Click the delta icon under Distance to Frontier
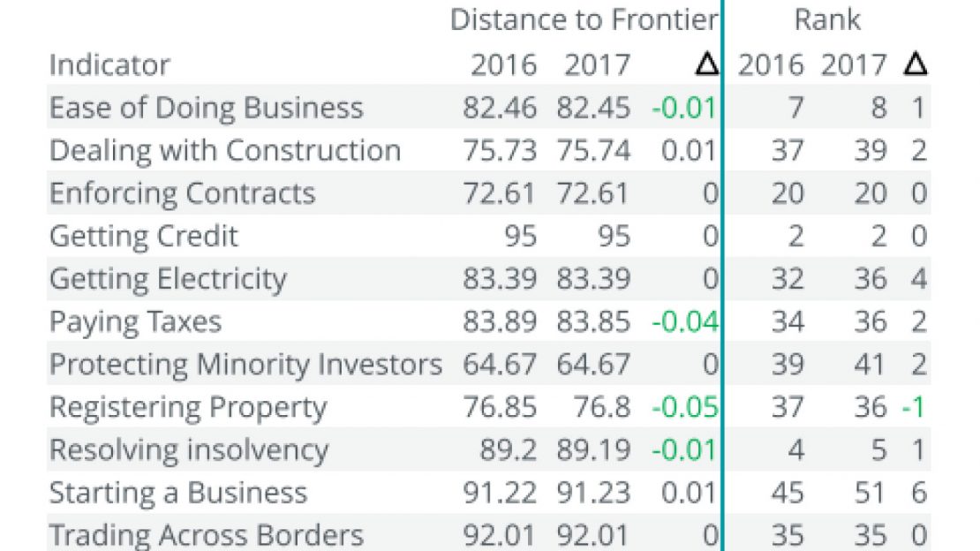The width and height of the screenshot is (980, 551). [x=706, y=64]
